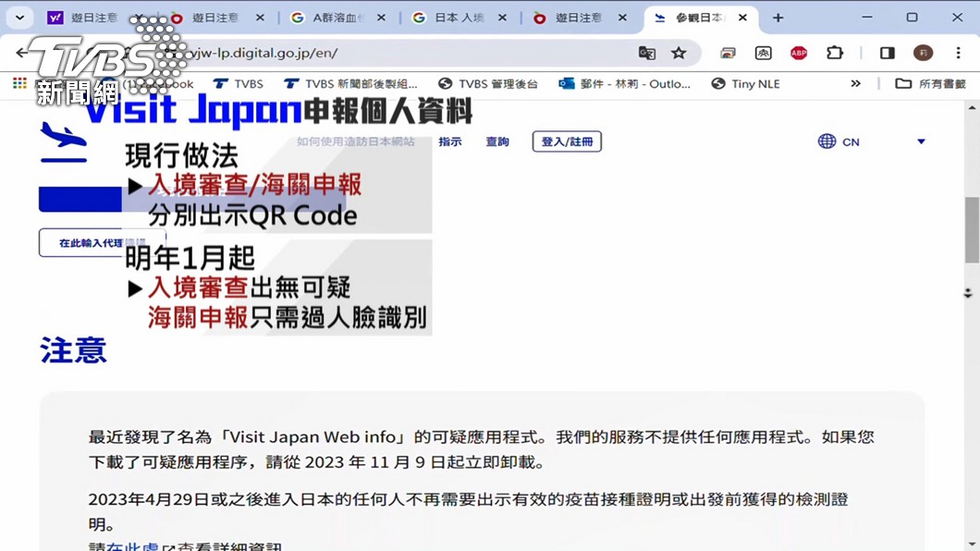Screen dimensions: 980x551
Task: Toggle the browser side panel
Action: [887, 53]
